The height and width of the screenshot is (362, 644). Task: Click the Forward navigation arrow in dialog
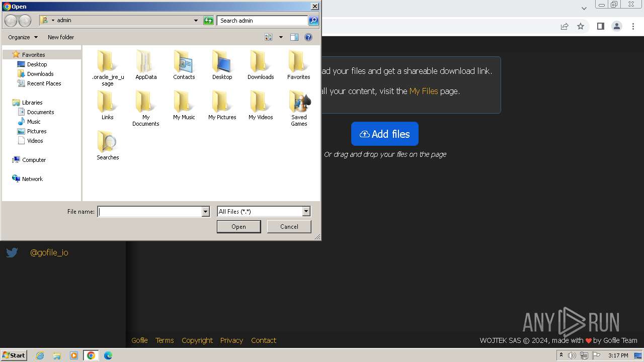[x=25, y=21]
